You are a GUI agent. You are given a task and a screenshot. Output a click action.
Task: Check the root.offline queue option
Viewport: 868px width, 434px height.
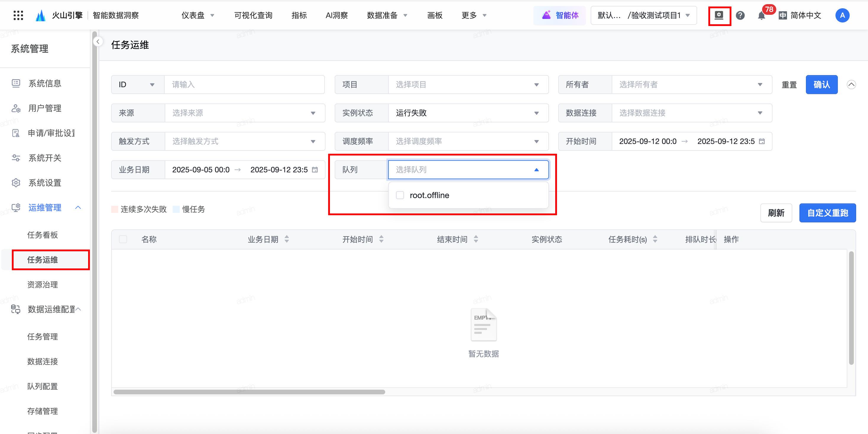400,195
